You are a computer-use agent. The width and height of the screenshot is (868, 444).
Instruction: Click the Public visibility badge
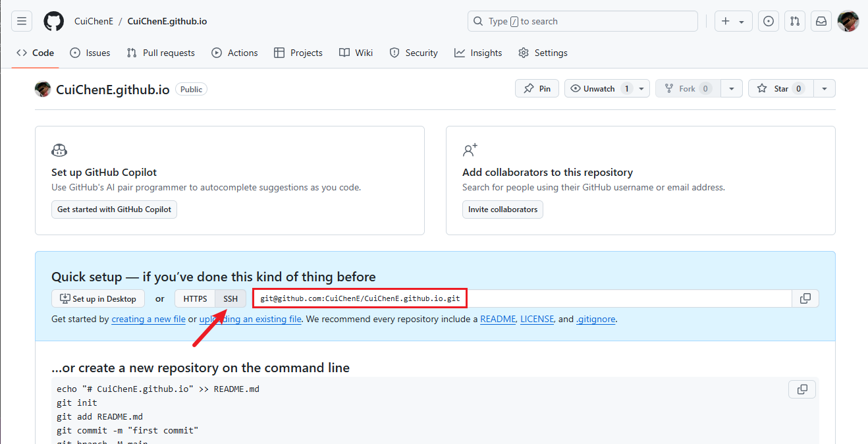[x=191, y=89]
